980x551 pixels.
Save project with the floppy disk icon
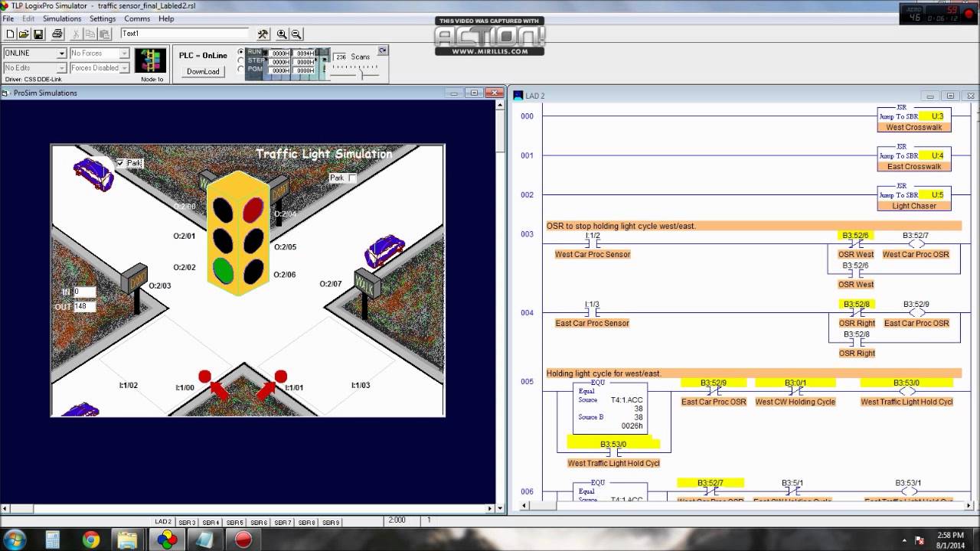pos(38,34)
